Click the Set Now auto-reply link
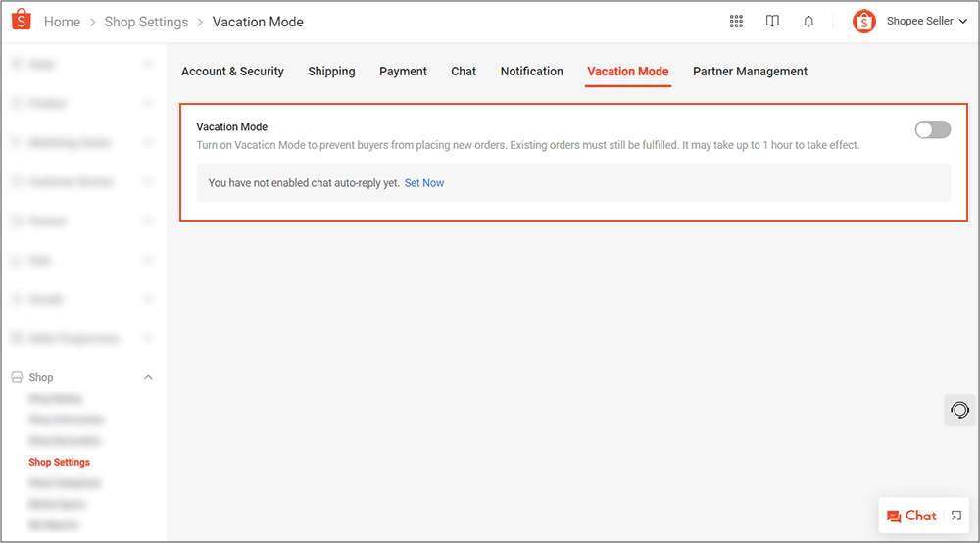980x543 pixels. (424, 183)
